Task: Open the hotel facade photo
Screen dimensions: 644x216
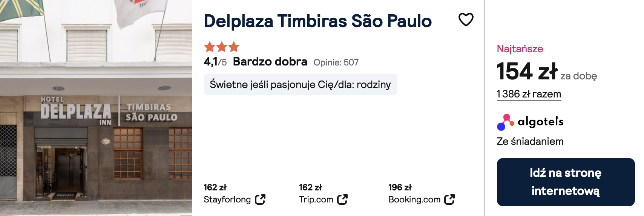Action: click(96, 108)
